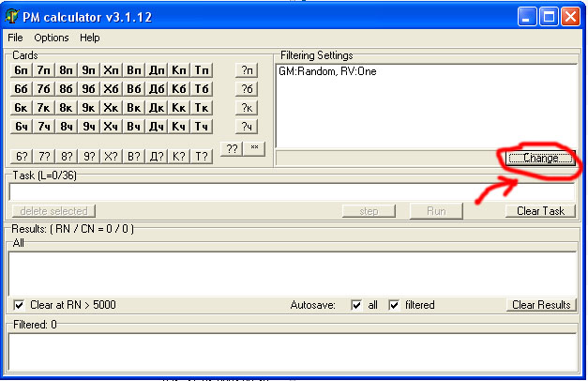The image size is (588, 381).
Task: Select the Кп card button
Action: pyautogui.click(x=179, y=70)
